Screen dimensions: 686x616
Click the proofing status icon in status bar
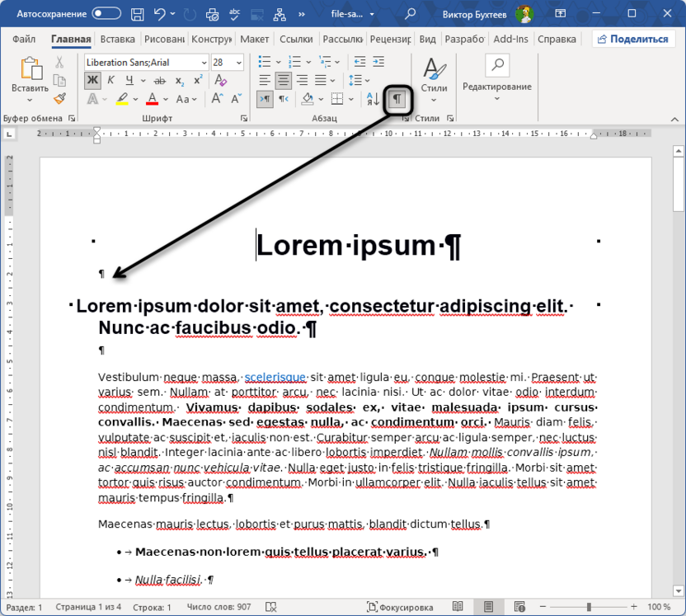click(x=270, y=607)
